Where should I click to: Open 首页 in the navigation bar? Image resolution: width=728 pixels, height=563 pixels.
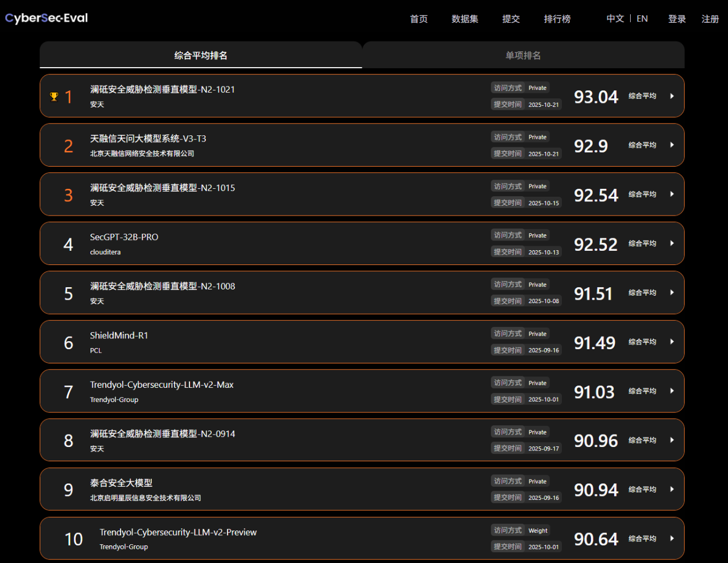(419, 19)
